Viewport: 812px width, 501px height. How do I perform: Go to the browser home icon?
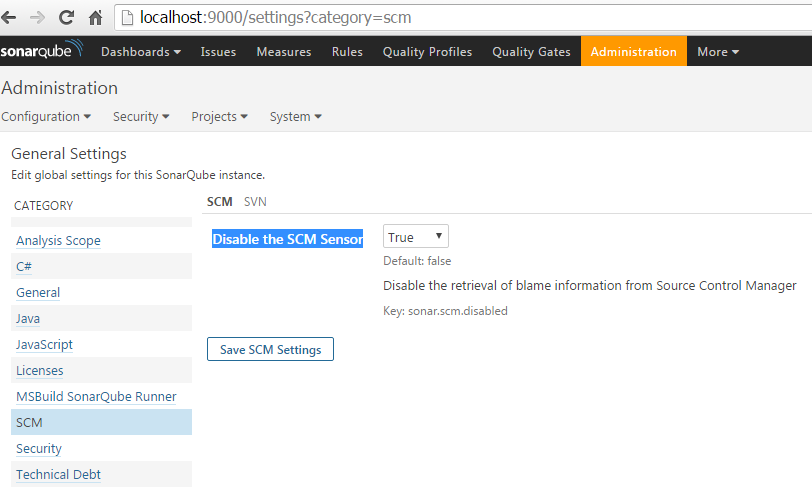coord(95,18)
